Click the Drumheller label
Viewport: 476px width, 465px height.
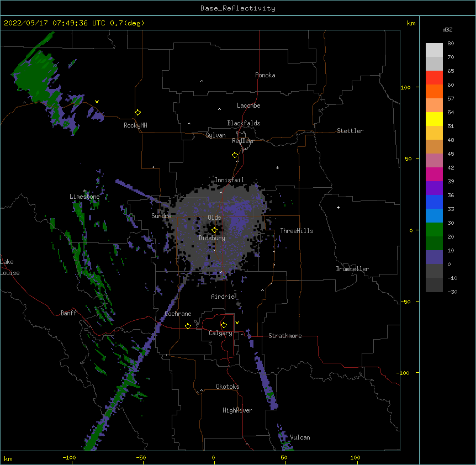pyautogui.click(x=352, y=269)
